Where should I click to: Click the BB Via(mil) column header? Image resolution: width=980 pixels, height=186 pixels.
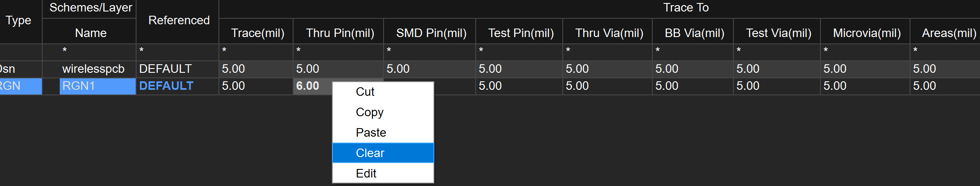pos(694,33)
